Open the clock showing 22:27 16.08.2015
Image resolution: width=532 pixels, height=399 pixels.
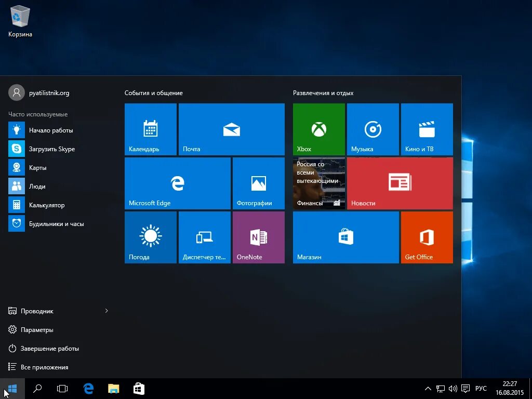click(510, 389)
